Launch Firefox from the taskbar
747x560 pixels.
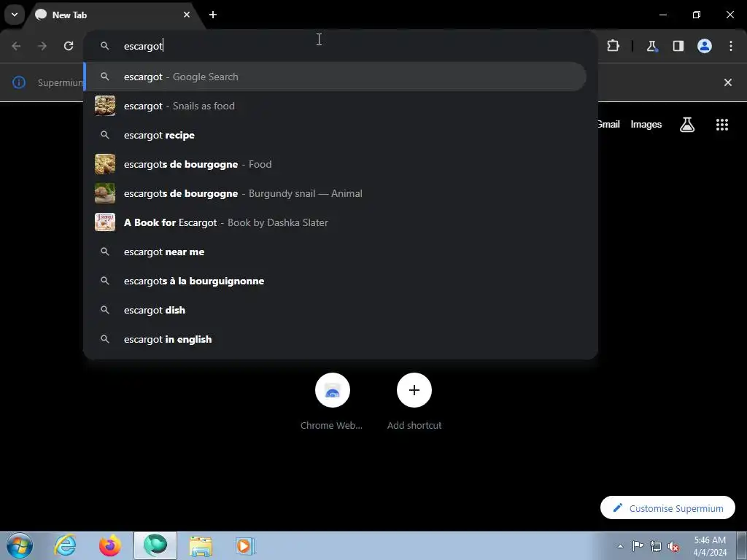(x=110, y=545)
